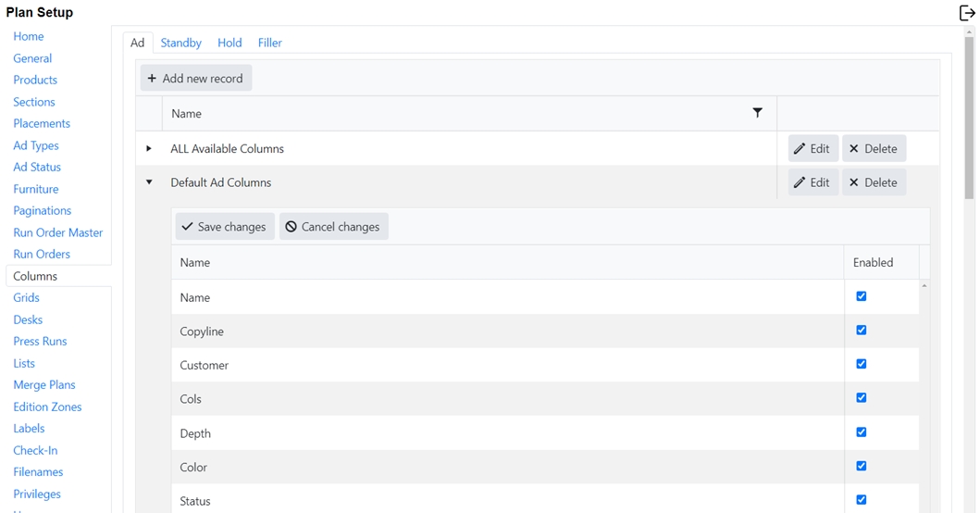The image size is (980, 513).
Task: Click the logout icon at top right
Action: click(966, 13)
